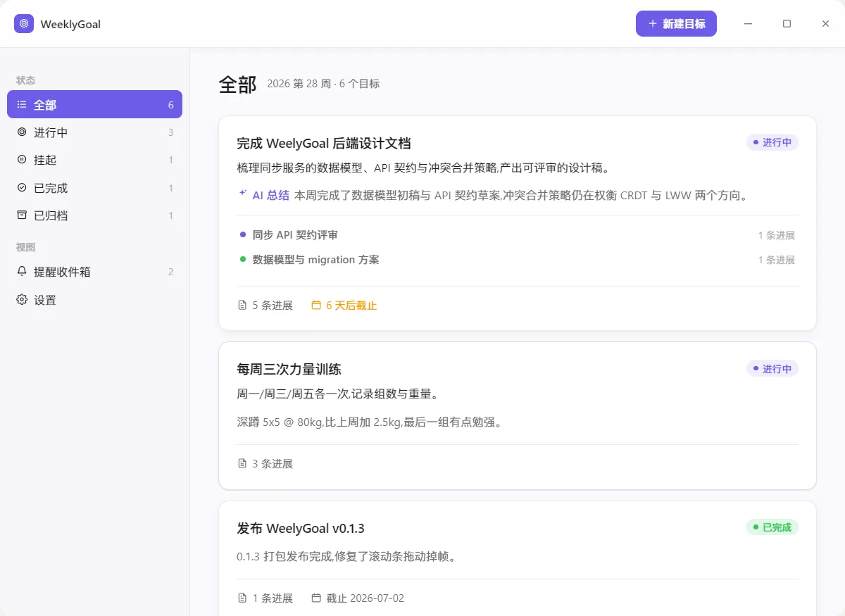Click the count 3 beside 进行中
This screenshot has height=616, width=845.
click(171, 132)
